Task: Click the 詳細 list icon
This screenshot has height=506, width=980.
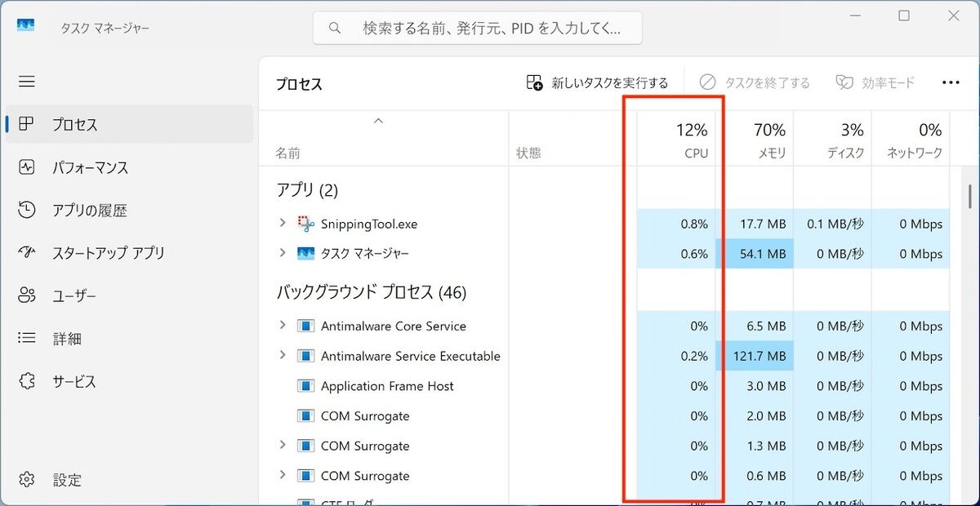Action: coord(27,338)
